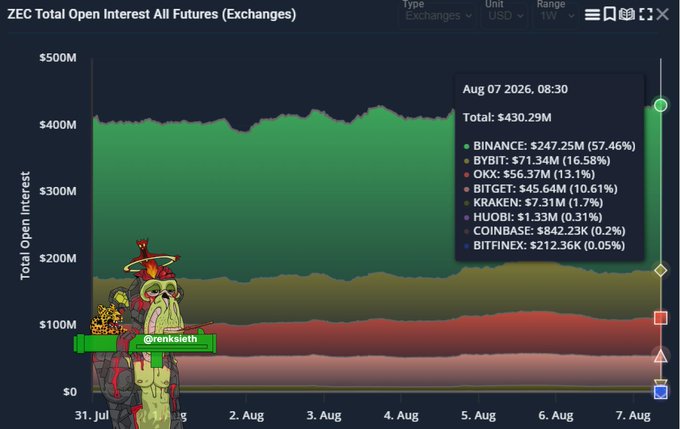Close the chart with the X icon
The width and height of the screenshot is (680, 429).
tap(662, 14)
